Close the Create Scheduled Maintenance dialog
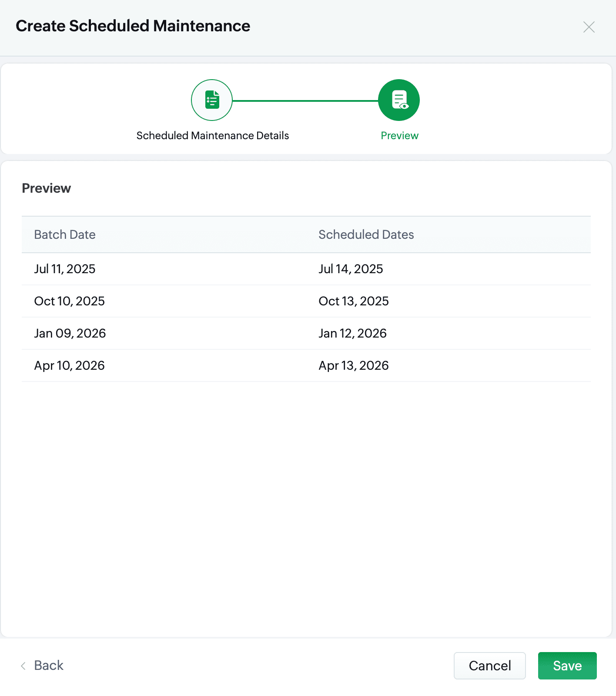This screenshot has height=696, width=616. [x=589, y=27]
